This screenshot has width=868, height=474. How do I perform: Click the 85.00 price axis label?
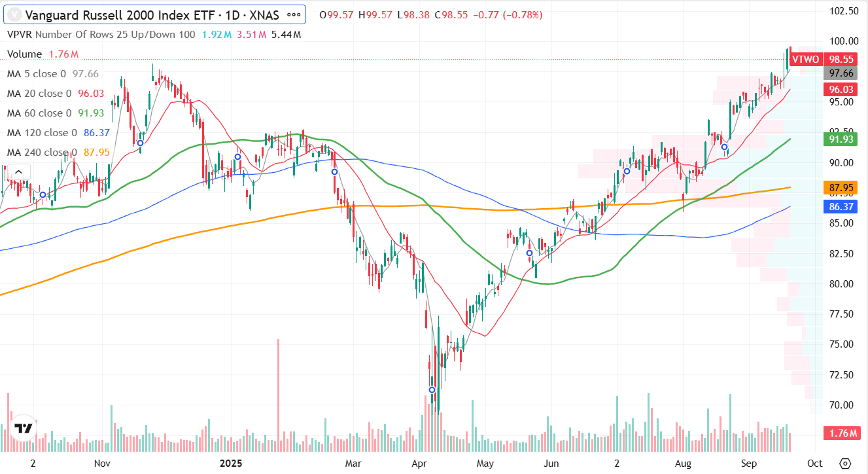[x=841, y=223]
